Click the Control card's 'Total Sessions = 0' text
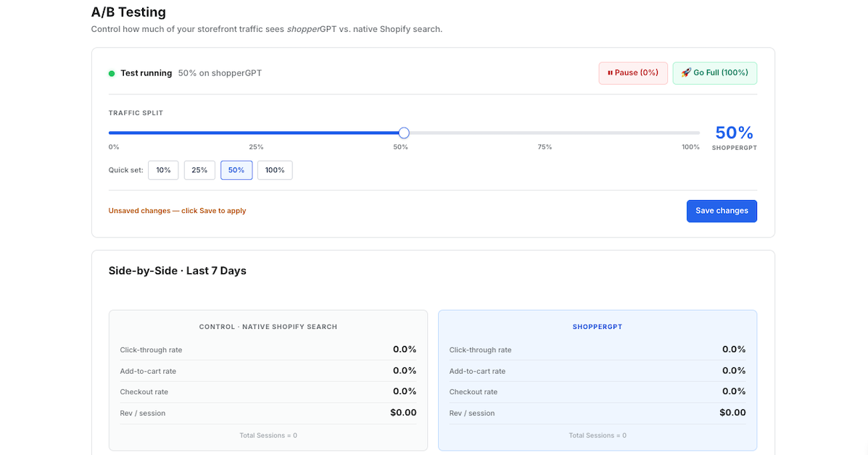 268,435
